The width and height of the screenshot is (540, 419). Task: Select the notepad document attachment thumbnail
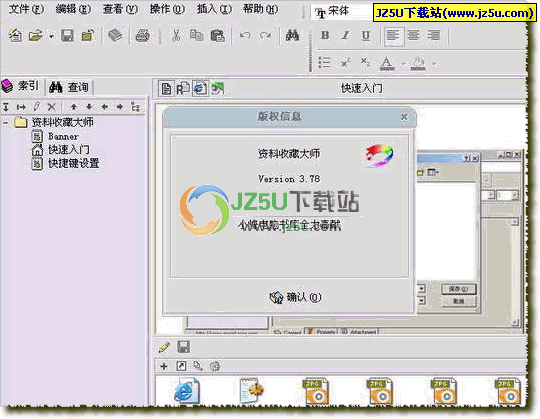coord(251,390)
